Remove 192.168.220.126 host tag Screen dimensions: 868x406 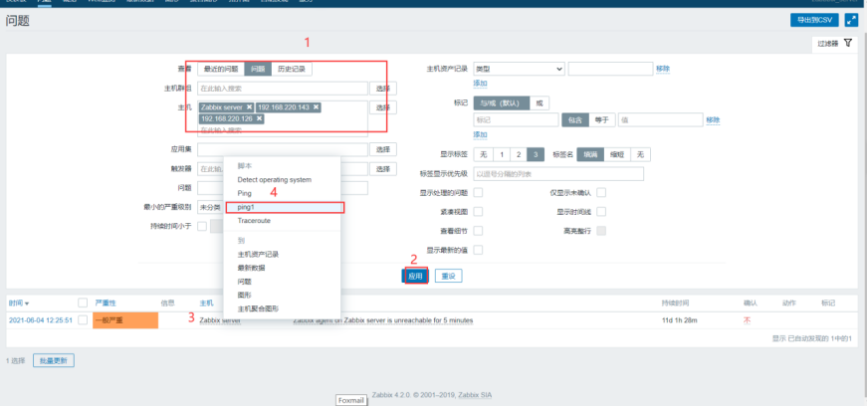[x=259, y=119]
